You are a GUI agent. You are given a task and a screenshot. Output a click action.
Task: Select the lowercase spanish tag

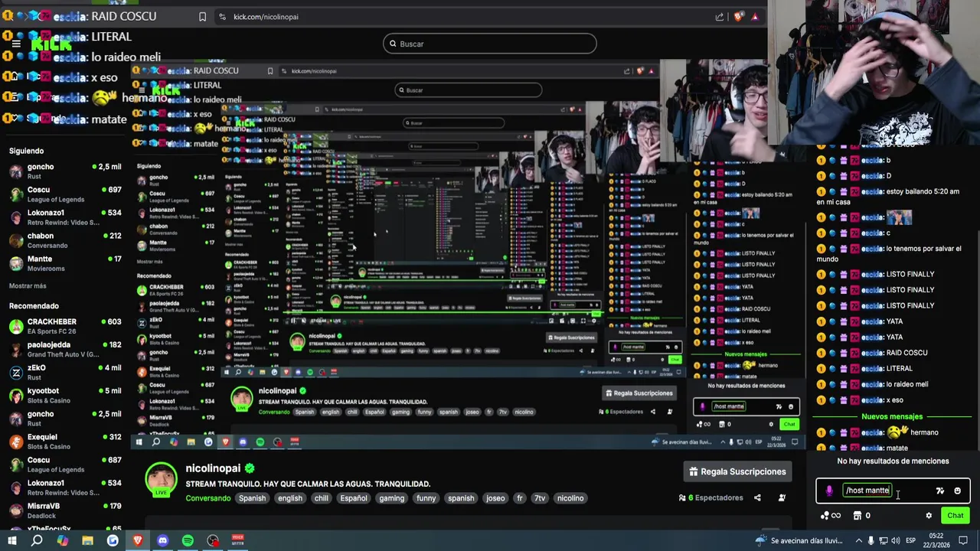461,498
